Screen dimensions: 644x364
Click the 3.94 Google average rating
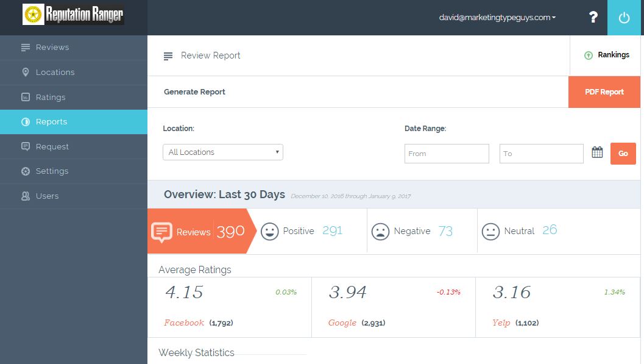pos(347,293)
